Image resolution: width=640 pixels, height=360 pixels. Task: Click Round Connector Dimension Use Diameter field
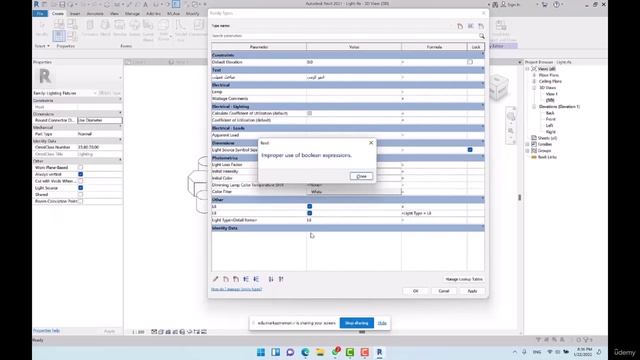(100, 120)
